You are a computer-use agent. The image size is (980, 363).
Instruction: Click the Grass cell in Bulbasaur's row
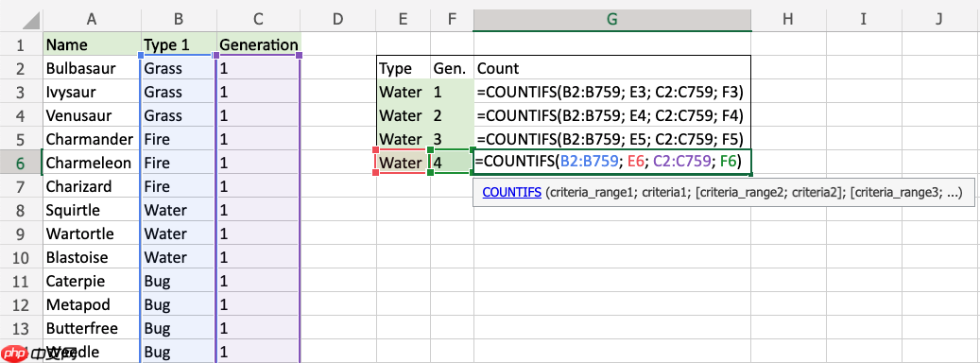pyautogui.click(x=179, y=68)
